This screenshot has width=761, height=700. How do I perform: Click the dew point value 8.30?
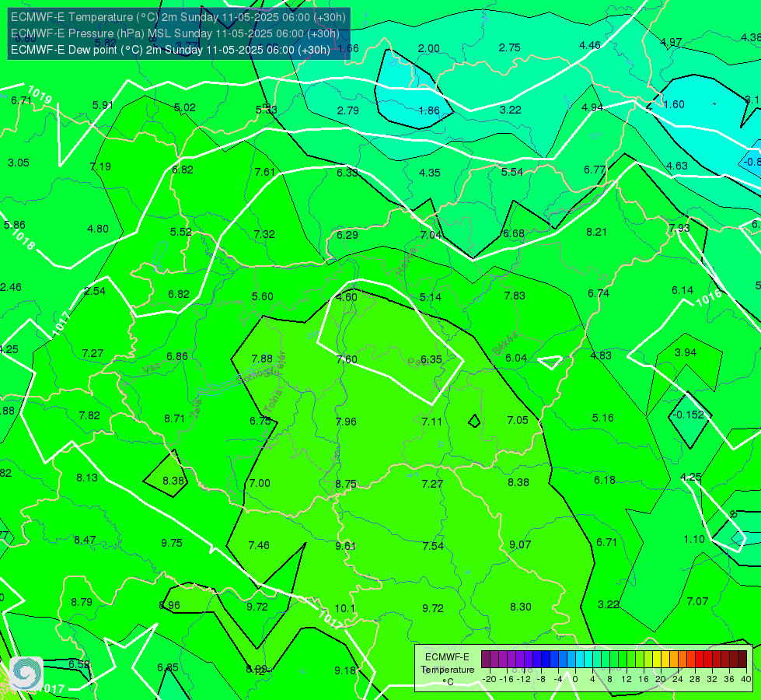tap(520, 607)
